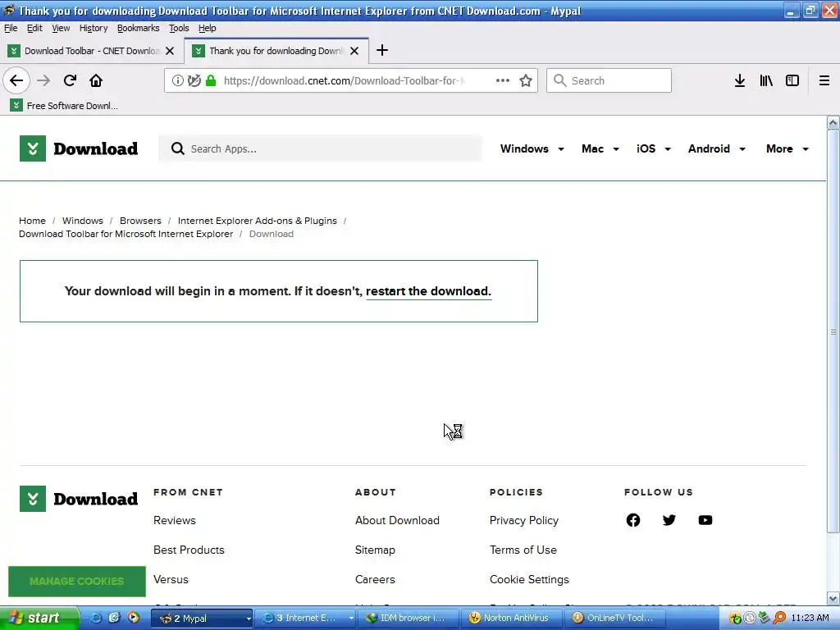840x630 pixels.
Task: Click the Free Software Downl... bookmark
Action: [64, 106]
